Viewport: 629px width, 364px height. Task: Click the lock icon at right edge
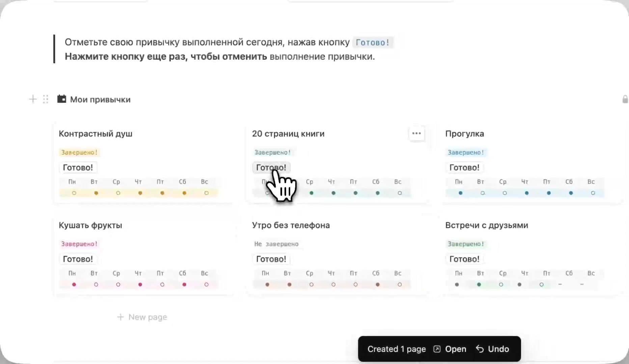pos(625,99)
